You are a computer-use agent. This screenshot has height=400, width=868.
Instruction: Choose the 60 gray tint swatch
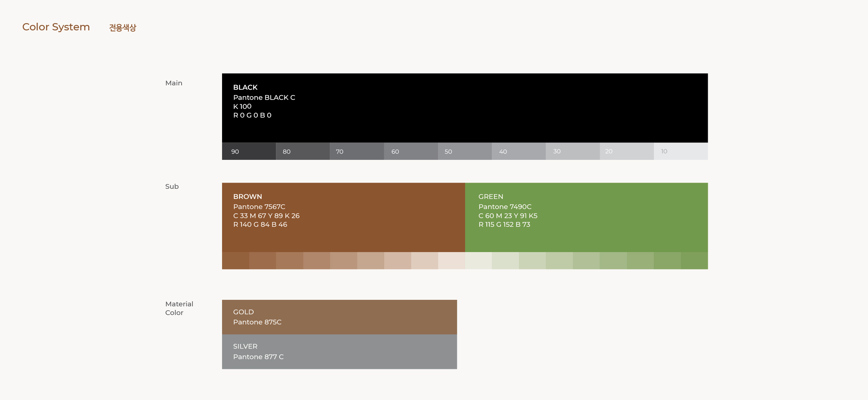click(410, 151)
